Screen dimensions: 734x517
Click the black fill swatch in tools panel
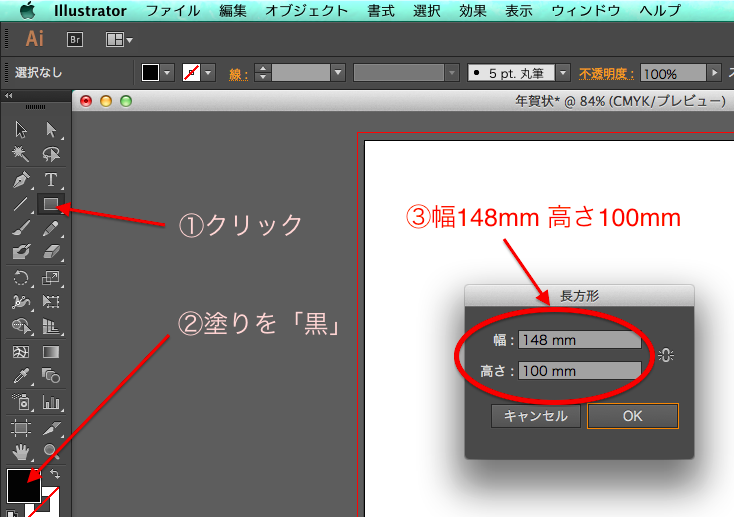[x=23, y=486]
